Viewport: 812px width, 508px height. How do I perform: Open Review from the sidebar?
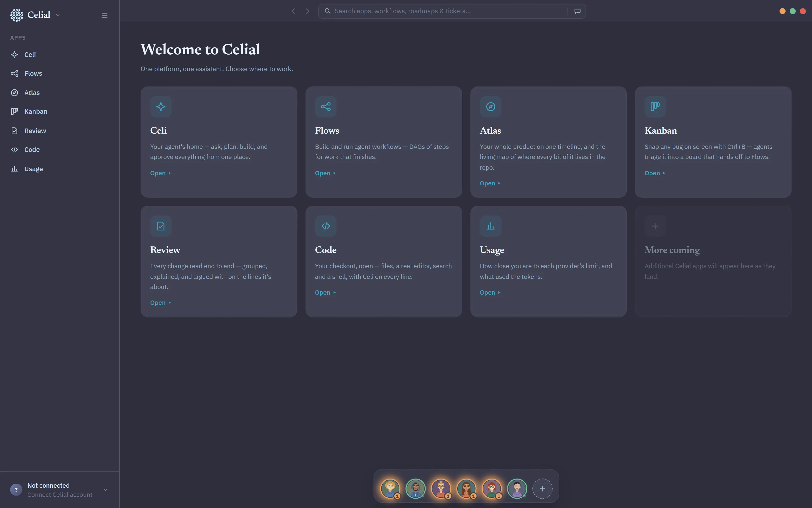pos(60,131)
